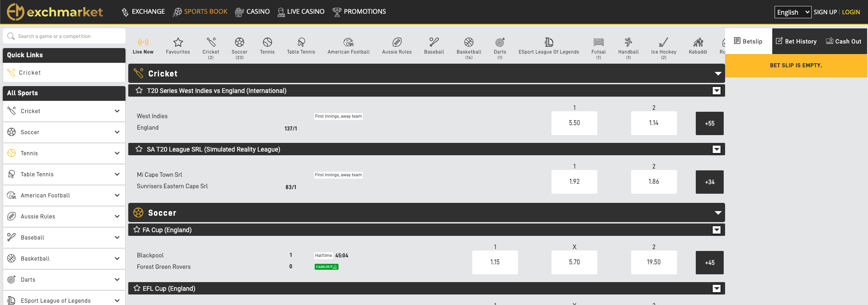Bet on draw at 5.70 for Blackpool match
Viewport: 868px width, 305px height.
pos(574,262)
